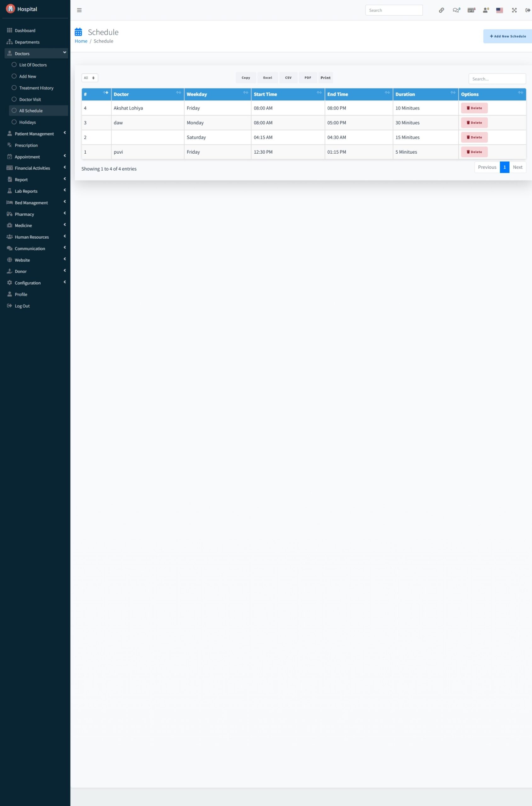This screenshot has width=532, height=806.
Task: Click the Next pagination button
Action: 518,167
